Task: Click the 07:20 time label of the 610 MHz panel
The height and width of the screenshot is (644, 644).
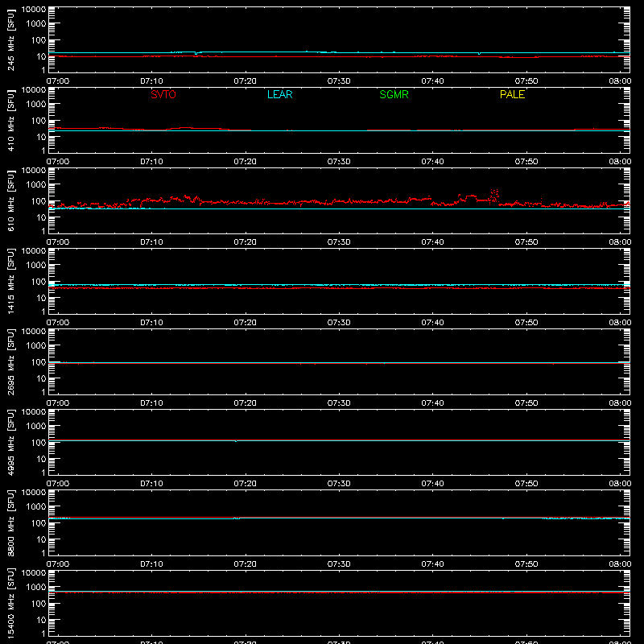Action: click(246, 242)
